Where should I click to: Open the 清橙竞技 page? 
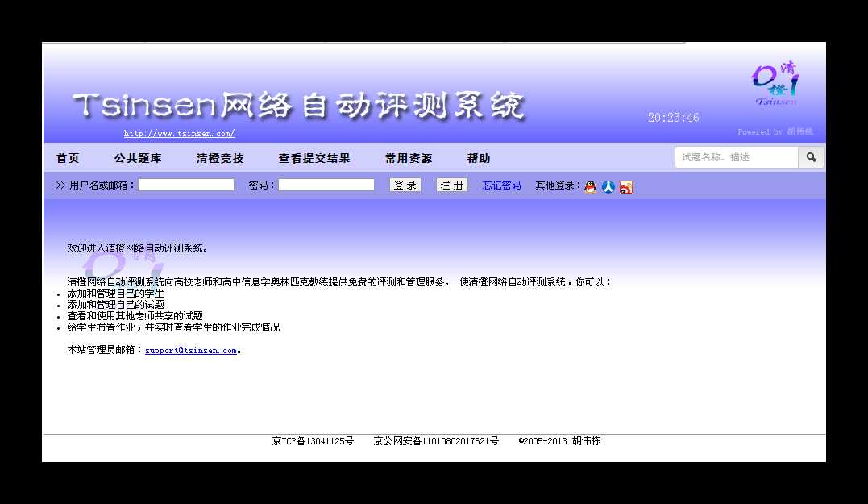[219, 158]
